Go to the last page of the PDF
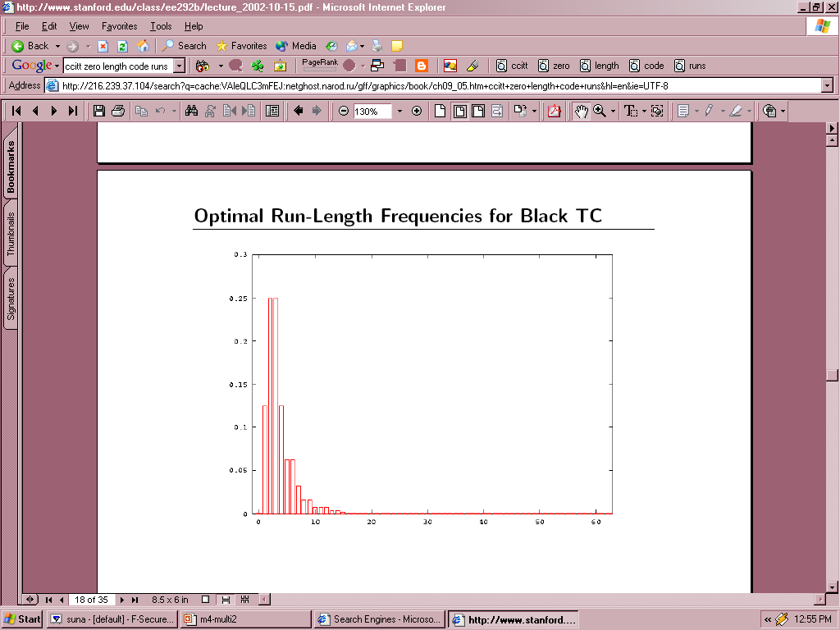Screen dimensions: 840x630 click(x=73, y=111)
